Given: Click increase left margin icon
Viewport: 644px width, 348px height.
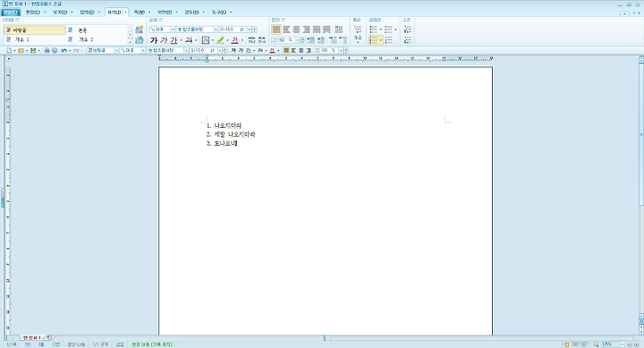Looking at the screenshot, I should (x=321, y=40).
